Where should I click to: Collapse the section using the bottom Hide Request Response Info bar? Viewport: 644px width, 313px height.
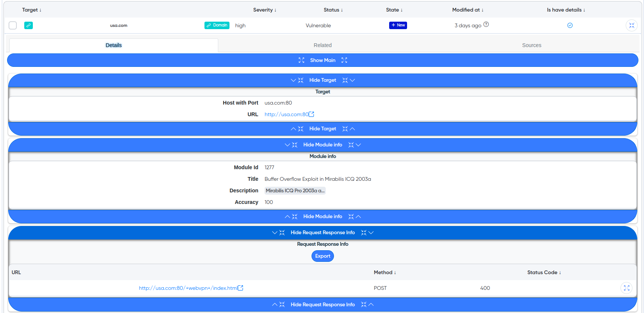[322, 305]
